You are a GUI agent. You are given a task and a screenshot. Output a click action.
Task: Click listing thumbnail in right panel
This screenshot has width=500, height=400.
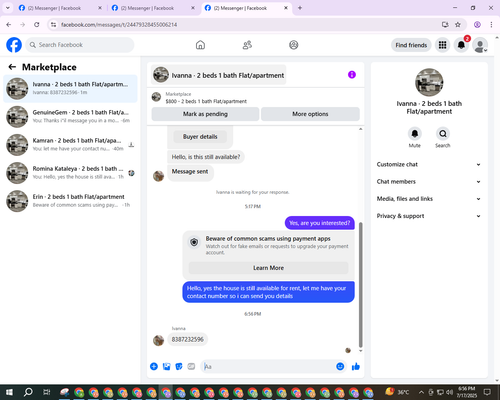tap(429, 82)
